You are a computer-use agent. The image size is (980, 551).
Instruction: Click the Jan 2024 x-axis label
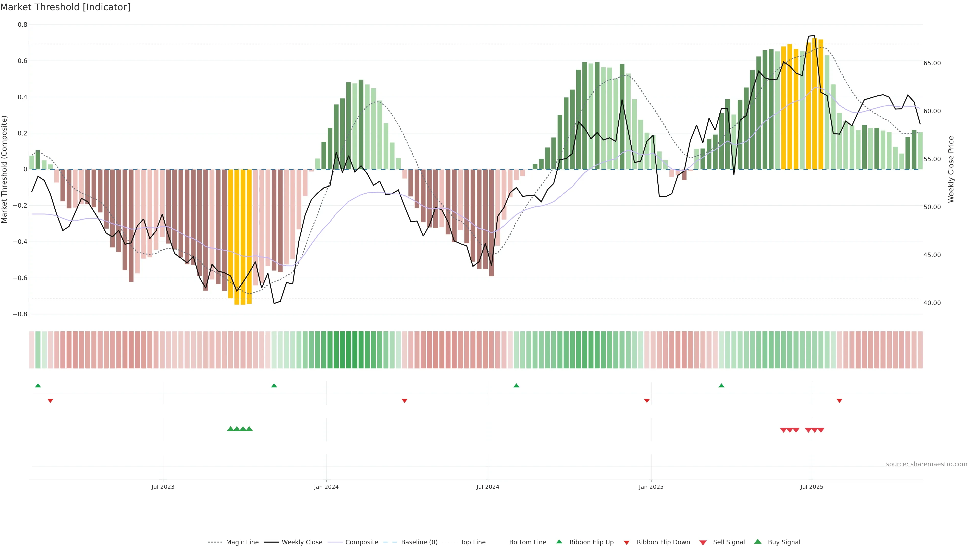tap(326, 487)
